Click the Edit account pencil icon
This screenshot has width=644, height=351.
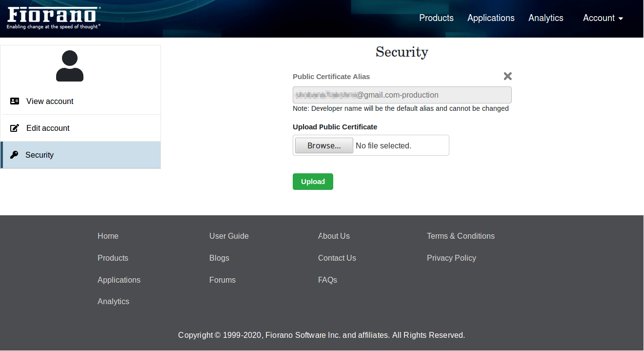[15, 128]
